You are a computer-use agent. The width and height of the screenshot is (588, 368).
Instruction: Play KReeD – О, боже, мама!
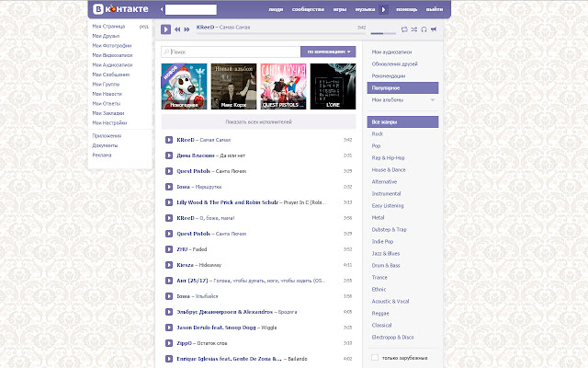(169, 218)
